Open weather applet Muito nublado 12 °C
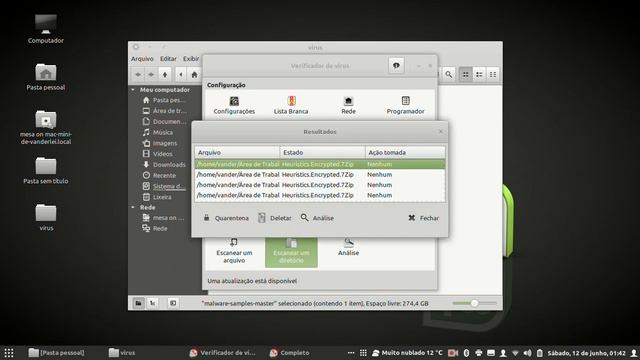Screen dimensions: 640x360 coord(407,353)
